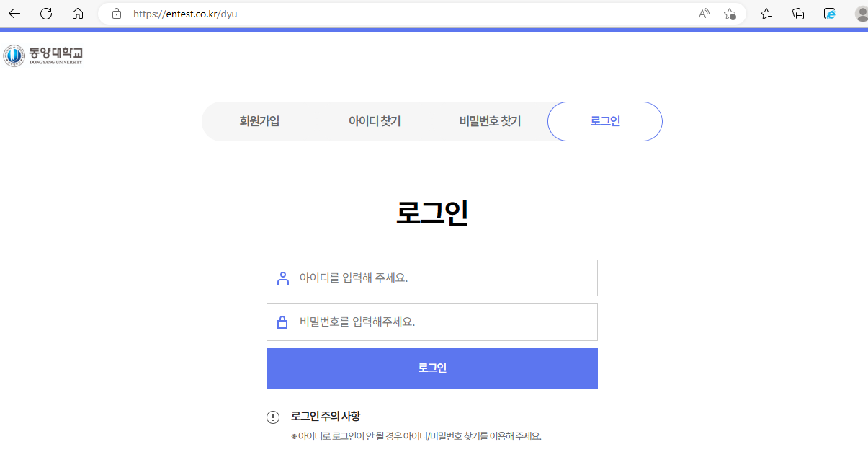Open the 아이디 찾기 tab
868x470 pixels.
coord(375,121)
